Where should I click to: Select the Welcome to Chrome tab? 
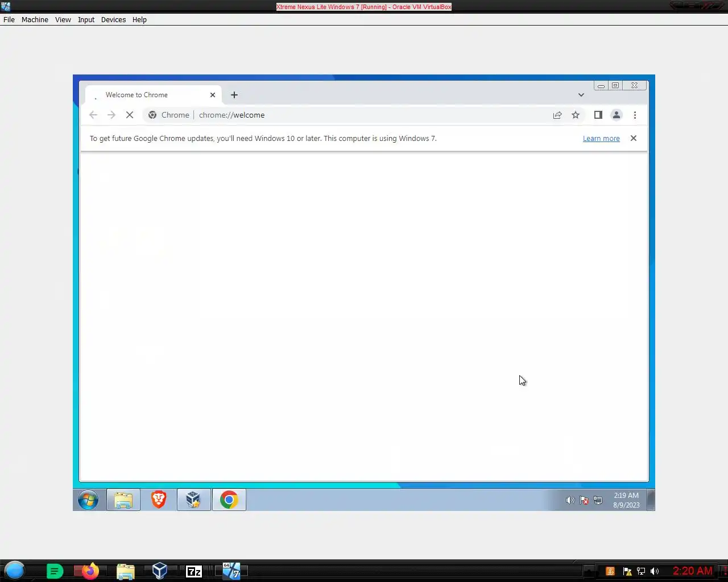pyautogui.click(x=154, y=95)
